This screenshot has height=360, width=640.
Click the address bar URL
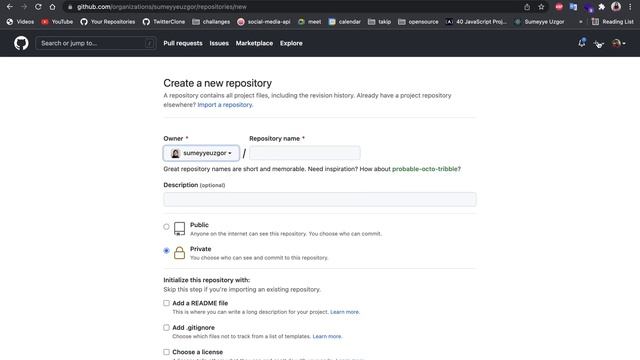(162, 7)
